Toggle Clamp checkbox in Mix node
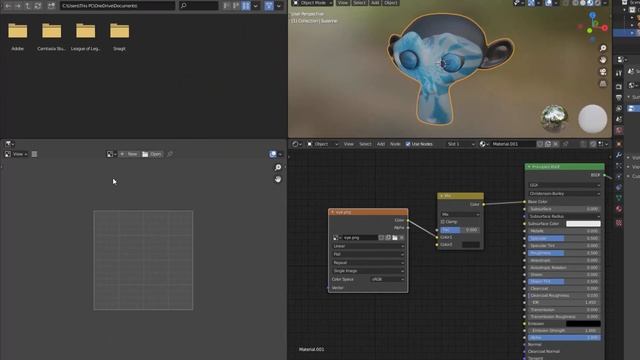The image size is (640, 360). (442, 222)
